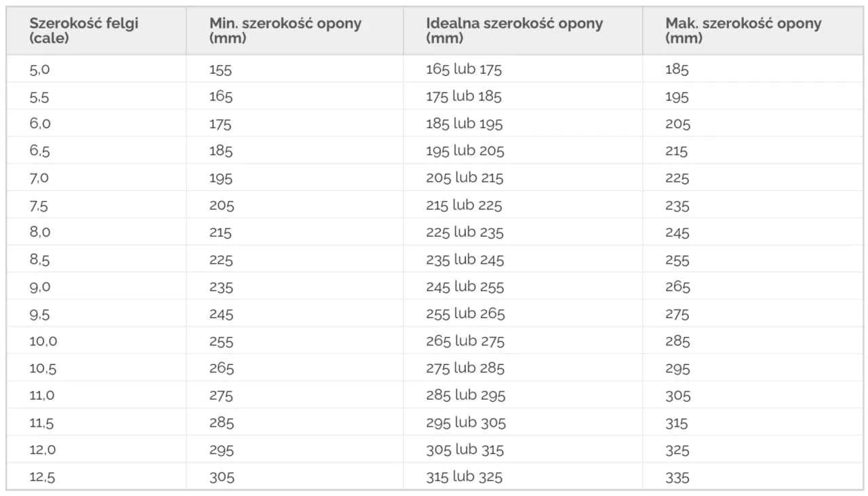Viewport: 868px width, 496px height.
Task: Select the 11,5 rim width cell
Action: click(41, 423)
